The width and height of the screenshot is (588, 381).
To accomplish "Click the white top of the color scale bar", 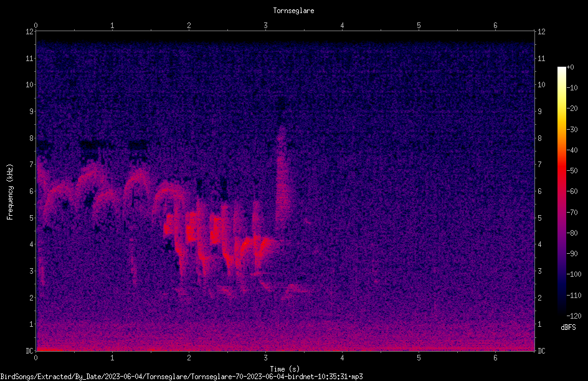I will tap(561, 73).
